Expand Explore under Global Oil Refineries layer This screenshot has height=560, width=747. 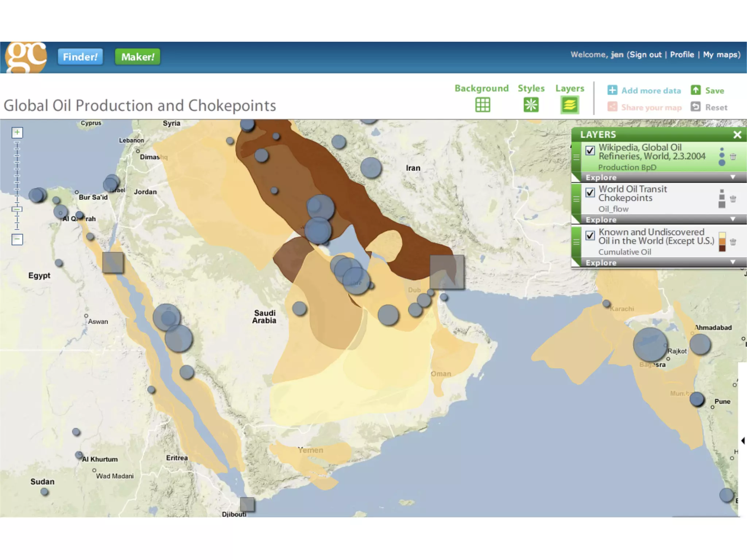pyautogui.click(x=733, y=177)
